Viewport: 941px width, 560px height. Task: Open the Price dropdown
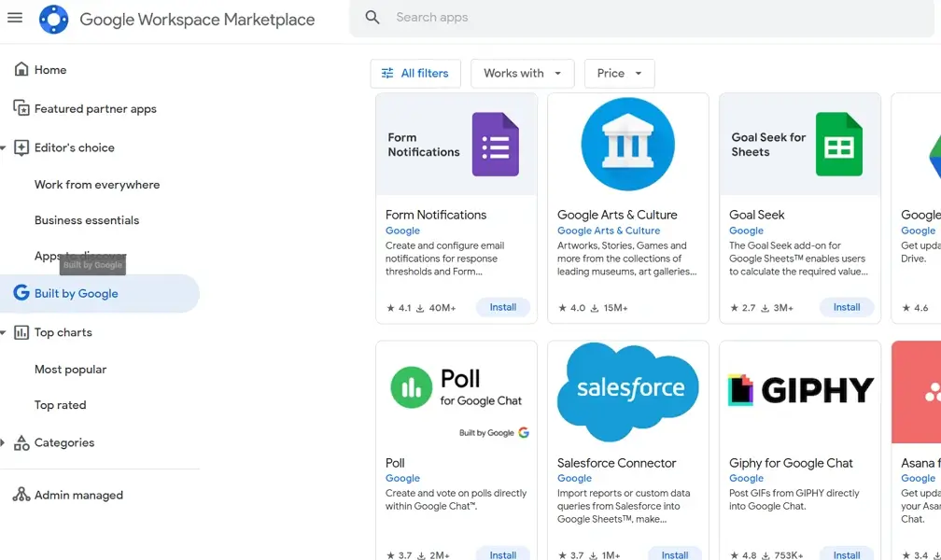coord(619,73)
